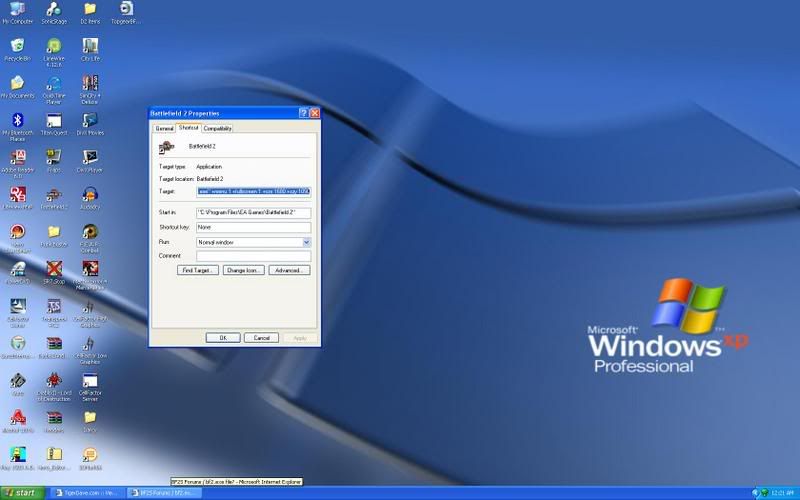Screen dimensions: 800x500
Task: Click the Target input field
Action: click(253, 191)
